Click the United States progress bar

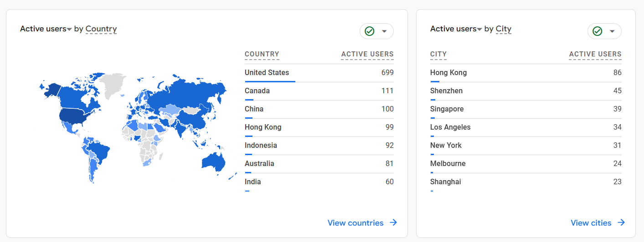point(270,81)
